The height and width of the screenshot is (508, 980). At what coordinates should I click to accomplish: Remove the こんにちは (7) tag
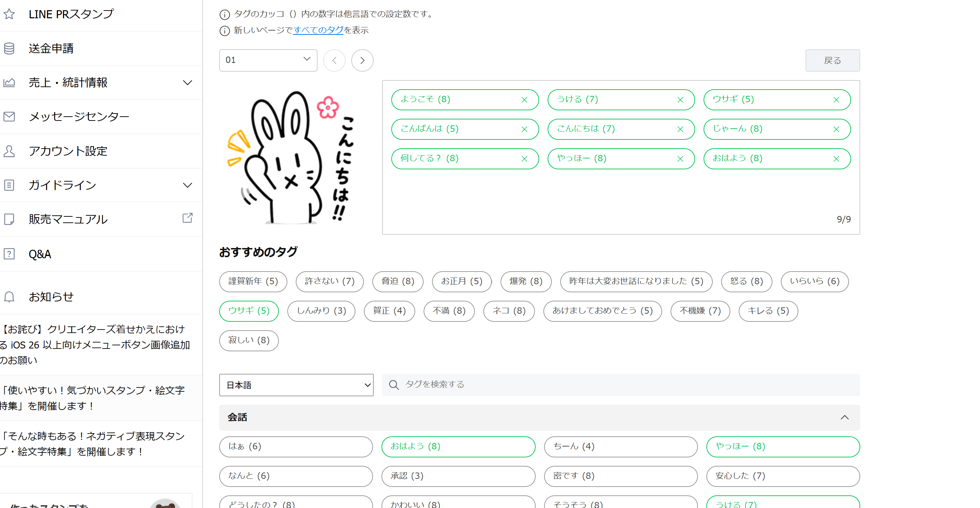(680, 129)
